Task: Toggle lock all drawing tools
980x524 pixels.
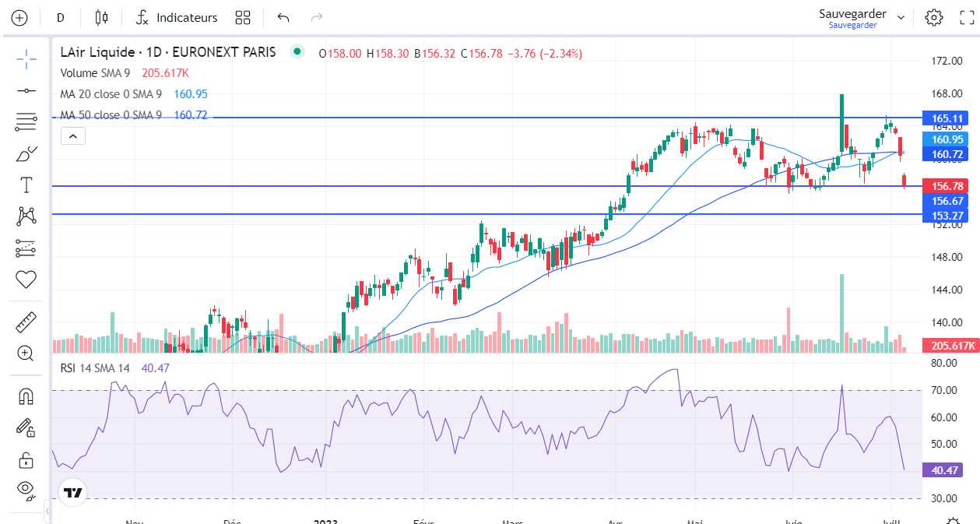Action: click(26, 459)
